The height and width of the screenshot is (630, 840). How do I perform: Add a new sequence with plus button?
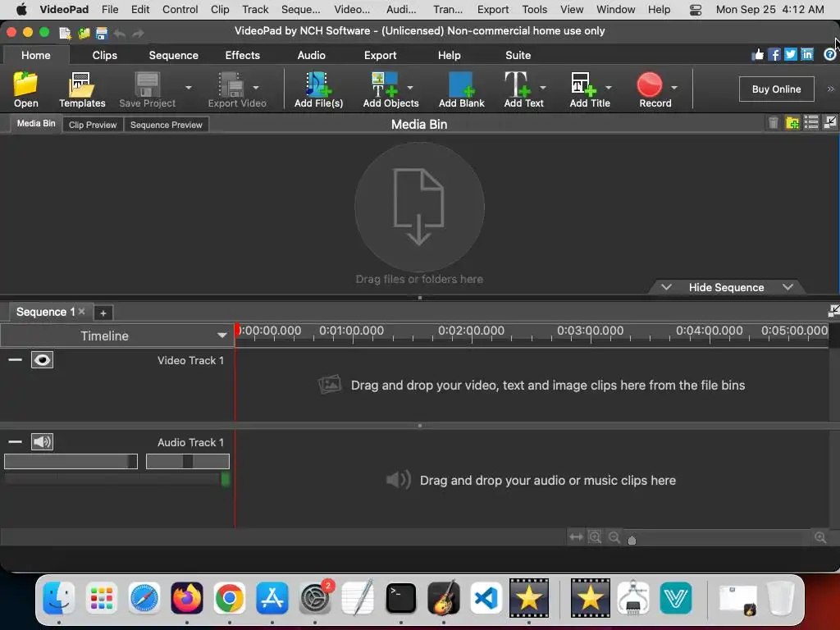[x=103, y=313]
